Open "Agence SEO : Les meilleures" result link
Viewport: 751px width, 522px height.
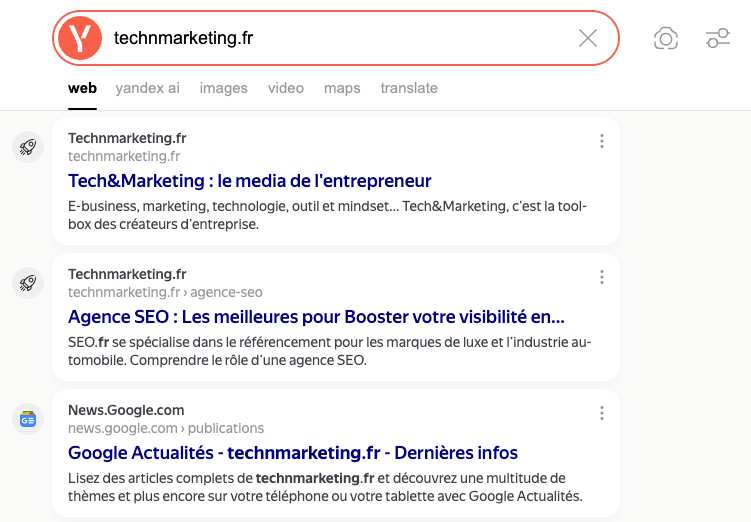pyautogui.click(x=316, y=317)
